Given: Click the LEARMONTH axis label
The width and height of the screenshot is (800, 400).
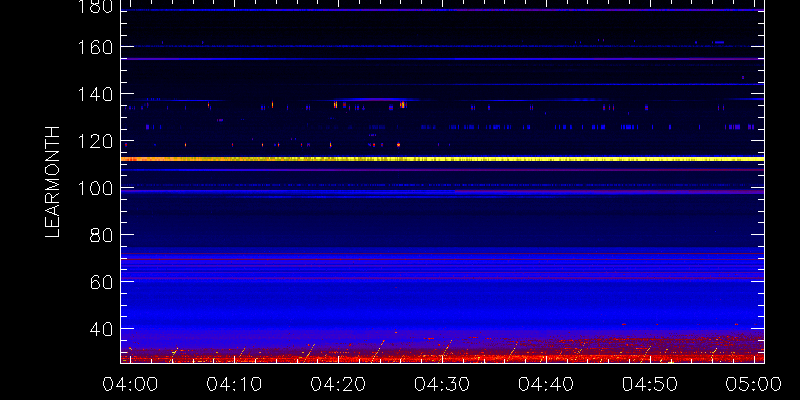Looking at the screenshot, I should coord(53,182).
